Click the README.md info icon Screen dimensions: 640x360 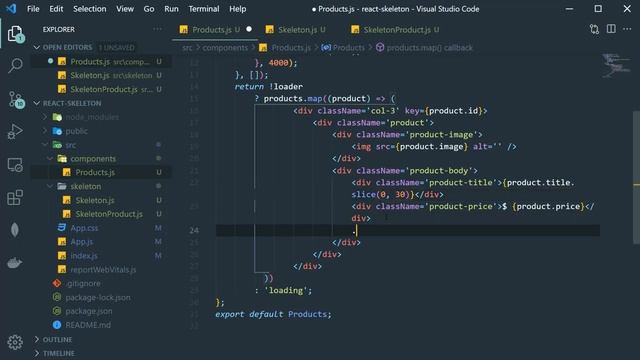pos(57,325)
